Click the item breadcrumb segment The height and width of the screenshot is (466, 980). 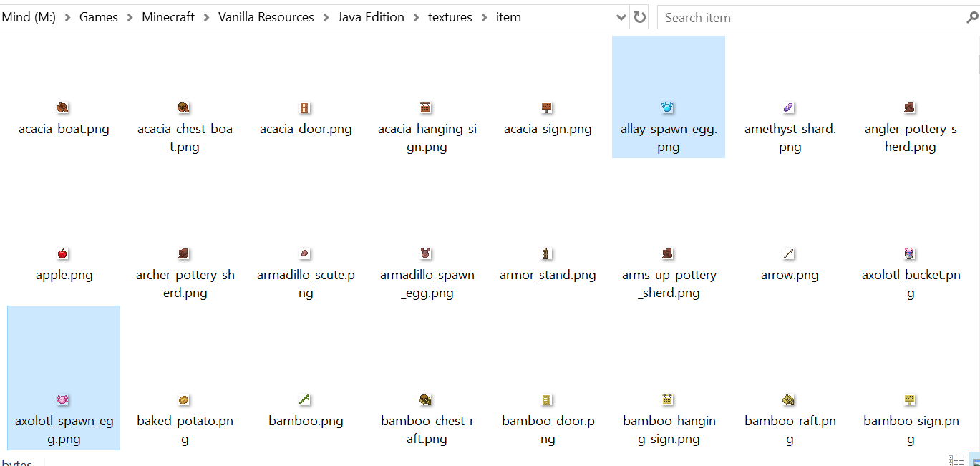click(x=508, y=17)
